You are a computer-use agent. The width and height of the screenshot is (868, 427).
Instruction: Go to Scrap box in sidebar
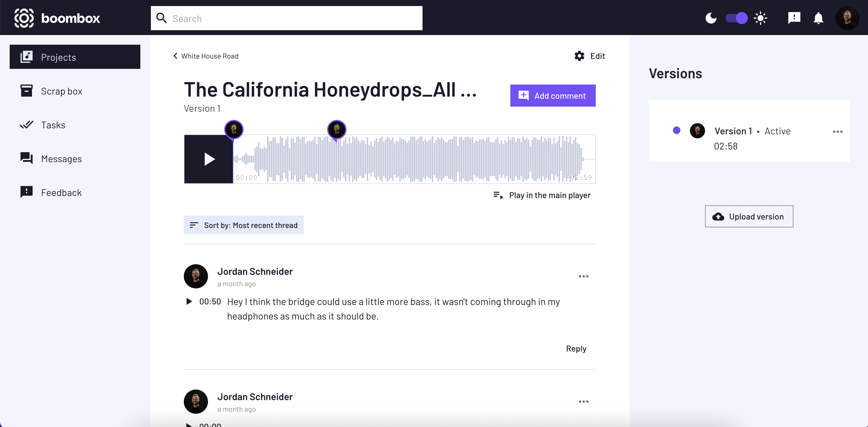click(x=61, y=91)
